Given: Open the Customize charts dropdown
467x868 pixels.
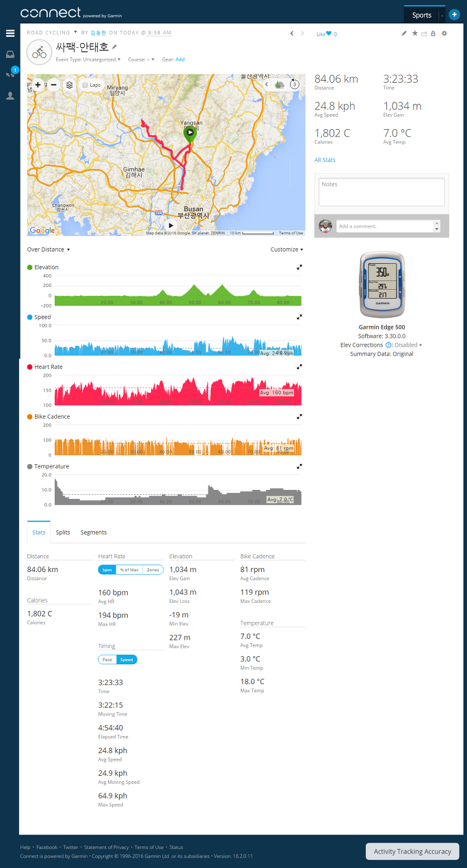Looking at the screenshot, I should click(x=286, y=249).
